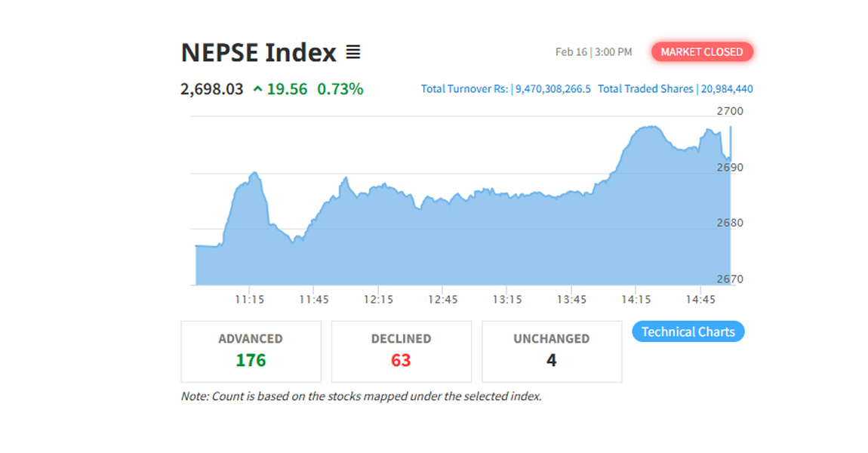Click the 14:15 time axis label
This screenshot has height=453, width=868.
coord(636,300)
